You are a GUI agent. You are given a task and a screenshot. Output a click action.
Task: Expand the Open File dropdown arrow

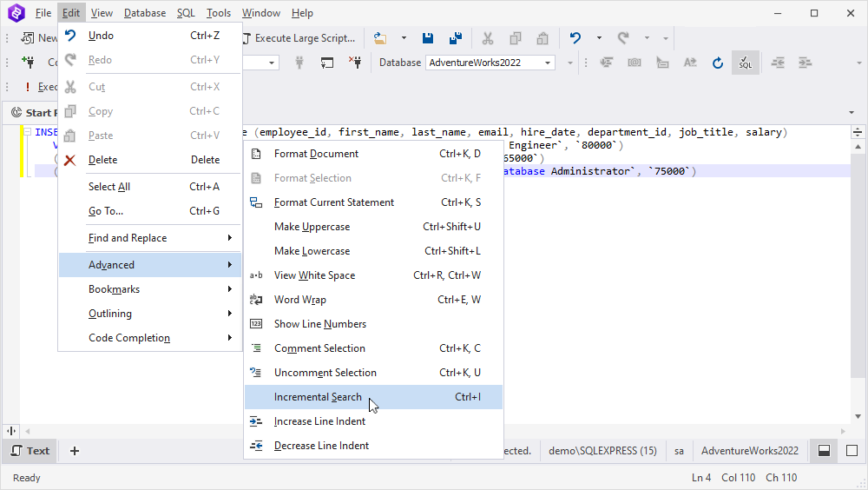(x=404, y=38)
